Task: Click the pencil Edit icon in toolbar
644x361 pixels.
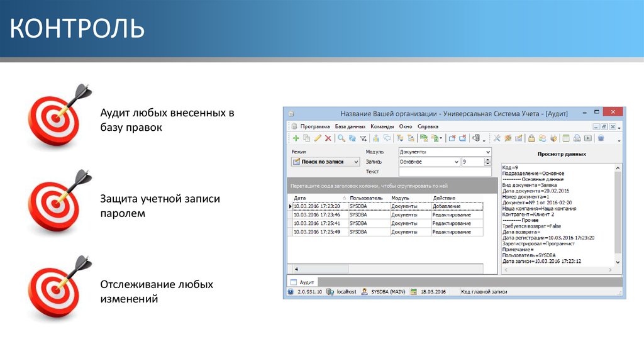Action: pos(318,138)
